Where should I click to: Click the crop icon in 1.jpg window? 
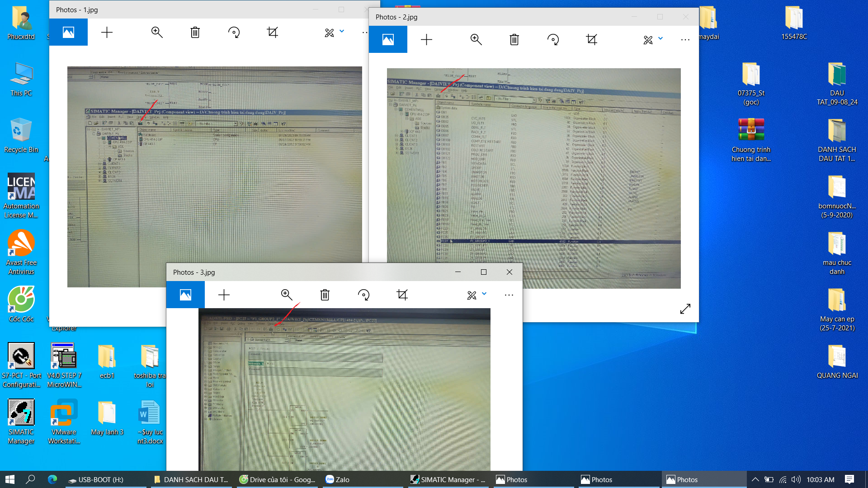click(x=272, y=33)
